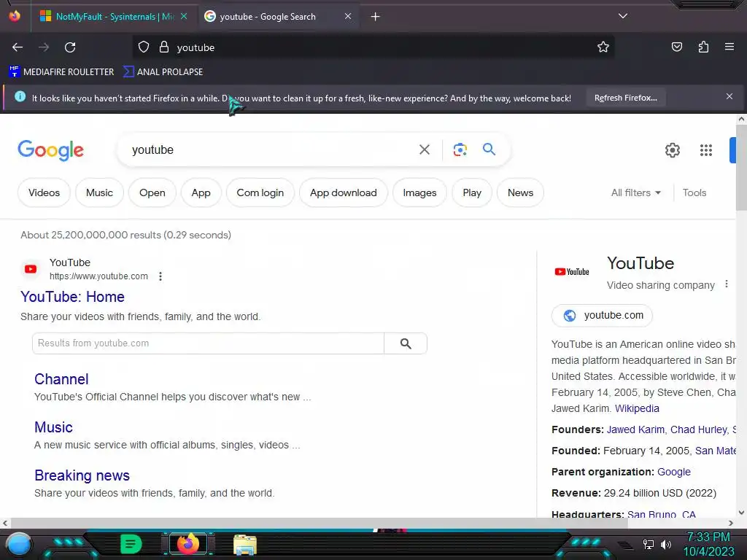Screen dimensions: 747x560
Task: Bookmark this page with the star icon
Action: [x=603, y=47]
